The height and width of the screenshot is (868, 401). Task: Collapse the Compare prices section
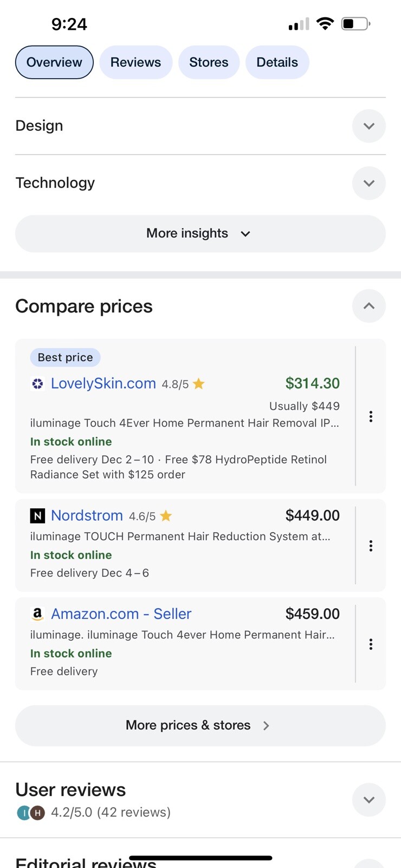point(369,306)
